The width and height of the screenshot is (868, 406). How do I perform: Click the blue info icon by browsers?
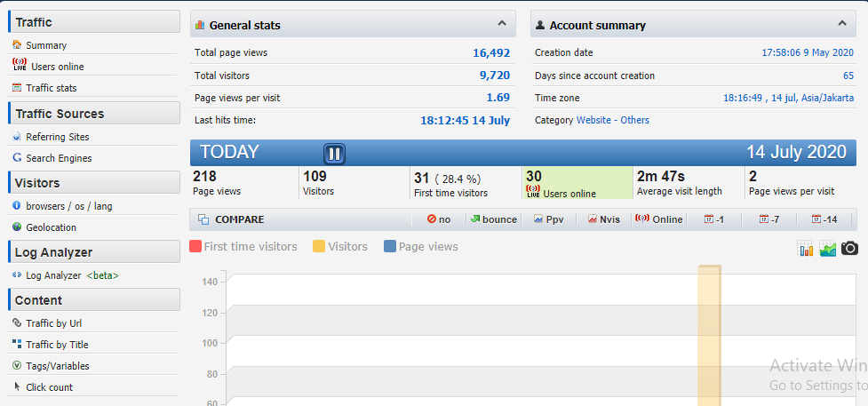(17, 205)
